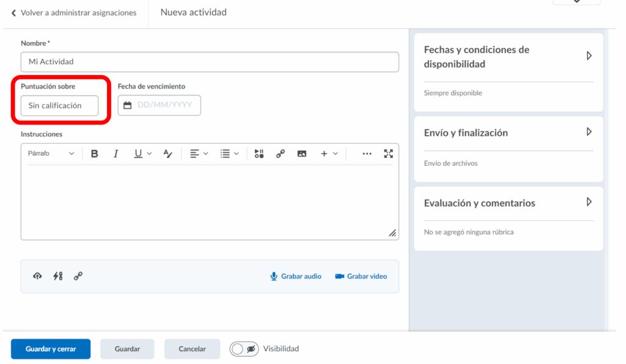
Task: Insert a quicklink from editor toolbar
Action: pos(281,154)
